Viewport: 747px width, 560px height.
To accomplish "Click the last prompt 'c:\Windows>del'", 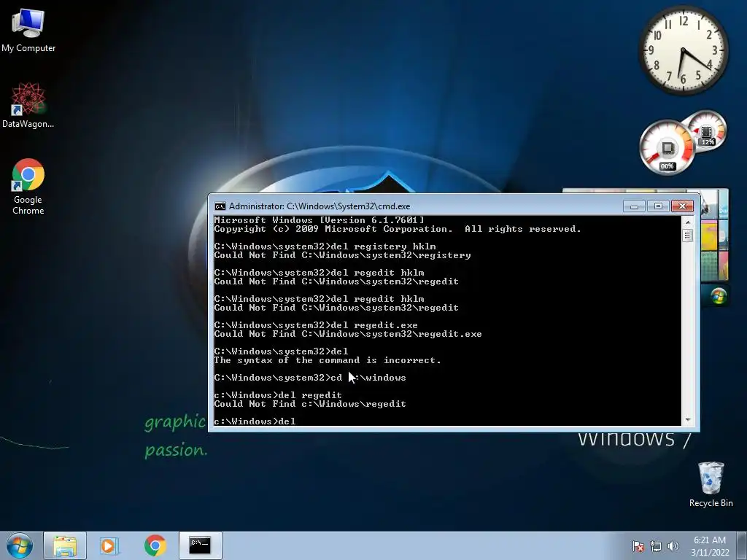I will [x=255, y=421].
